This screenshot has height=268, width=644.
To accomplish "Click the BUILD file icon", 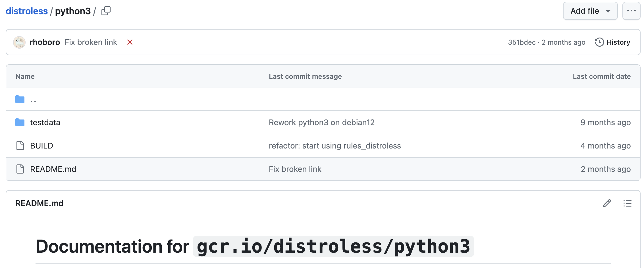I will (x=20, y=146).
